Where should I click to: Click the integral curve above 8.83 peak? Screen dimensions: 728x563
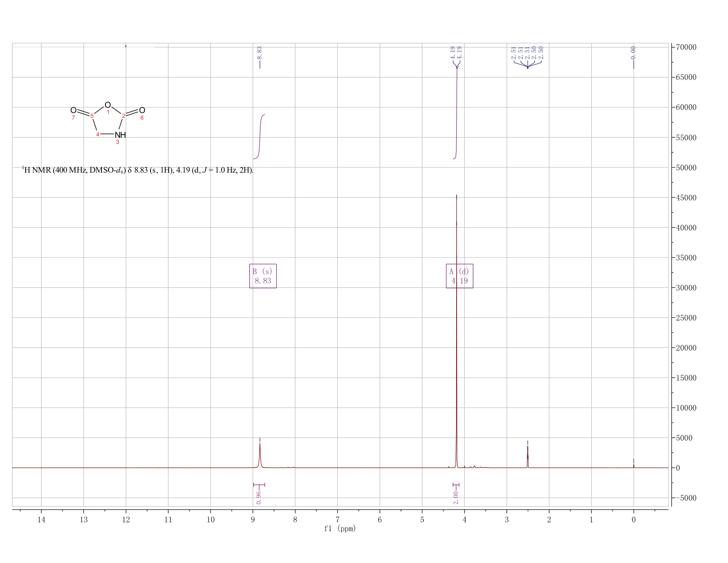click(259, 136)
